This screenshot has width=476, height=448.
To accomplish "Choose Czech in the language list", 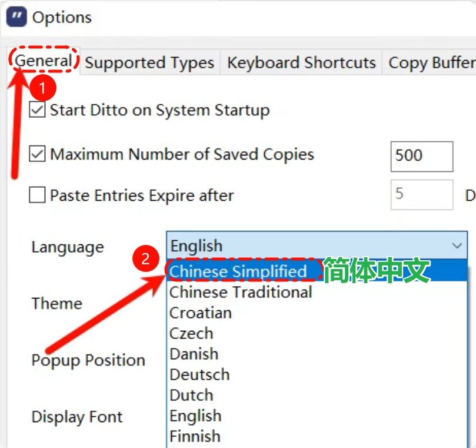I will click(317, 333).
